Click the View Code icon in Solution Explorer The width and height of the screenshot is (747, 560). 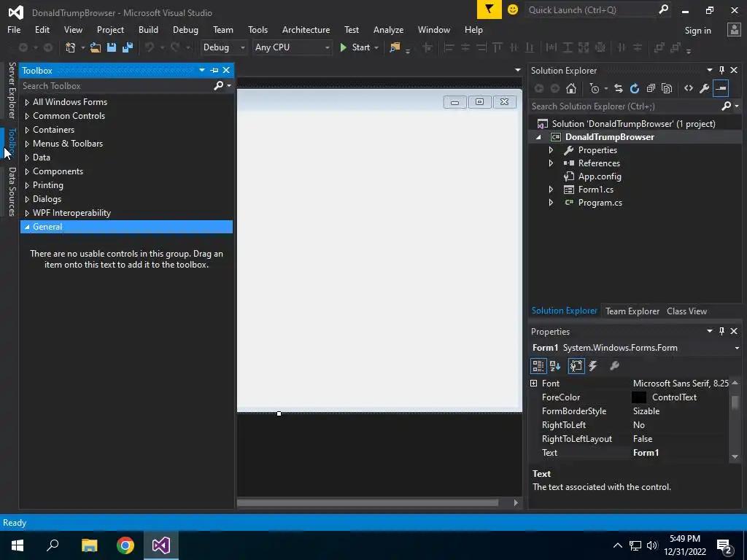689,88
